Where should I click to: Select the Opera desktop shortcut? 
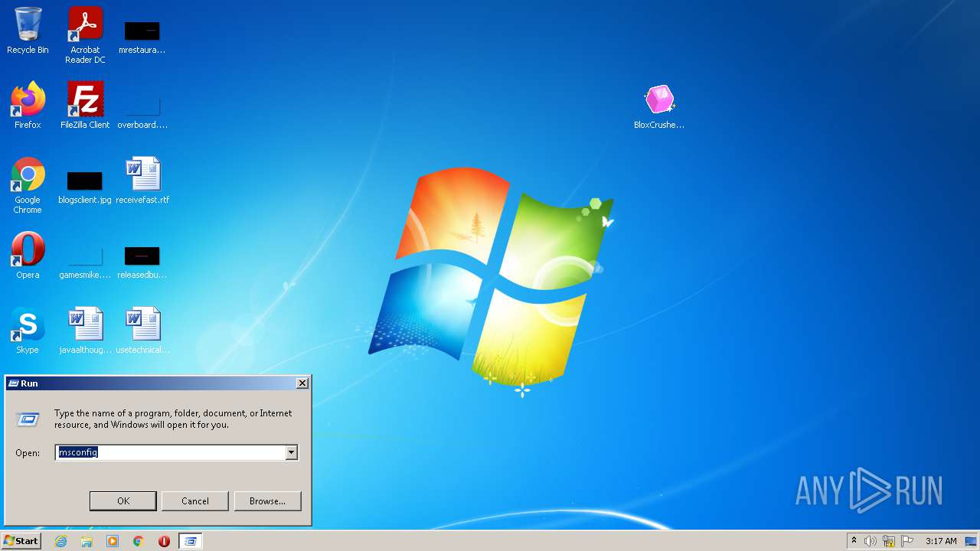tap(28, 256)
